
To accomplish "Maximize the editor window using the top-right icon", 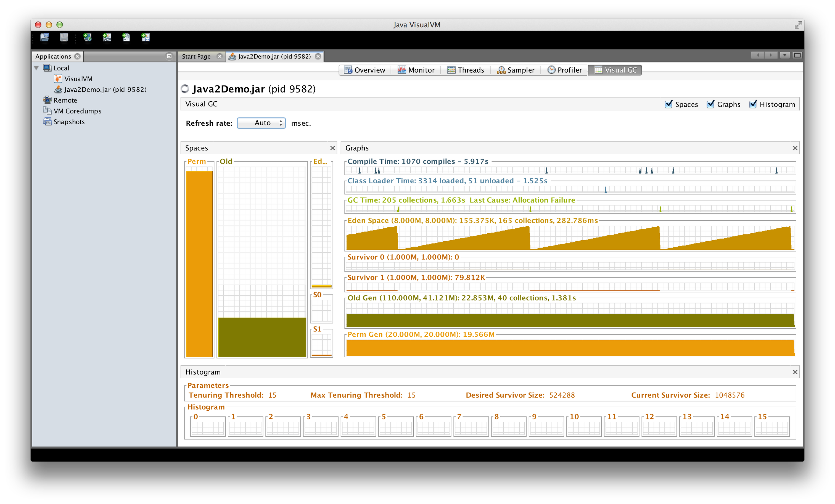I will 797,55.
